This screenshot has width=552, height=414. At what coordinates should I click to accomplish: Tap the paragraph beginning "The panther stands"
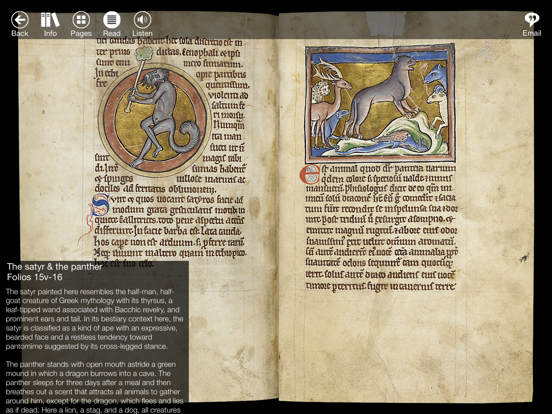(x=94, y=387)
